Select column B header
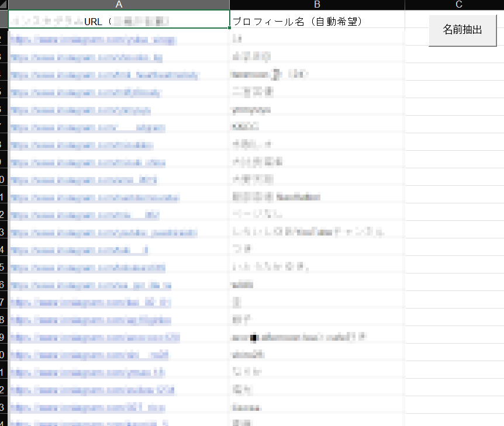Image resolution: width=504 pixels, height=426 pixels. (317, 5)
